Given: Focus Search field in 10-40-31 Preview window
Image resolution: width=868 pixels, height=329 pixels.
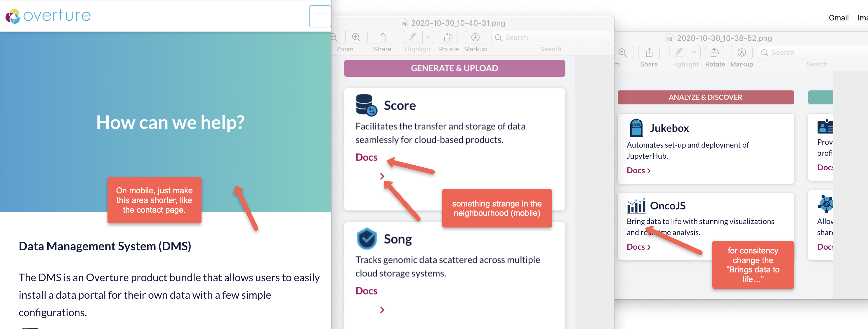Looking at the screenshot, I should point(551,37).
